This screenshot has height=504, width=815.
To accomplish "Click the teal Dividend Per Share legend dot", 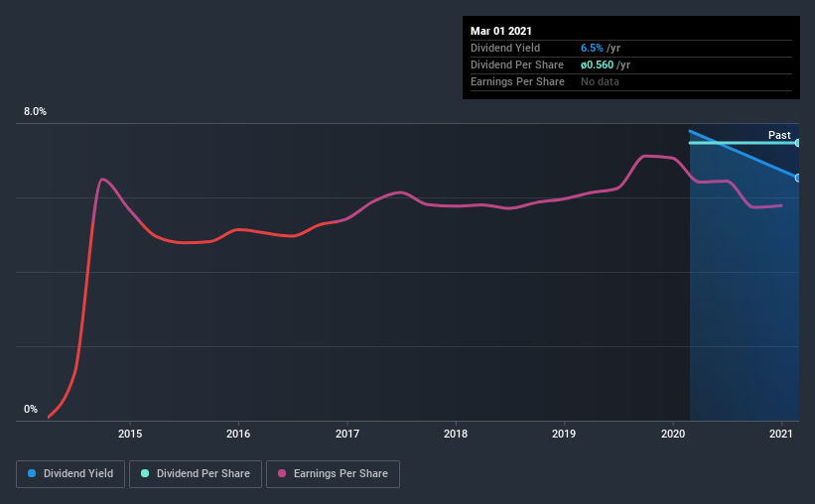I will (x=145, y=473).
